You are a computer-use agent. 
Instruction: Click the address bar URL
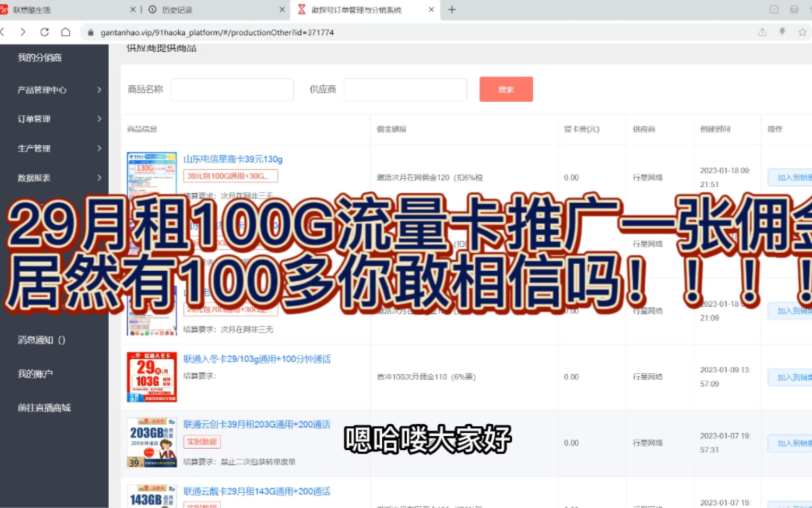pyautogui.click(x=217, y=33)
